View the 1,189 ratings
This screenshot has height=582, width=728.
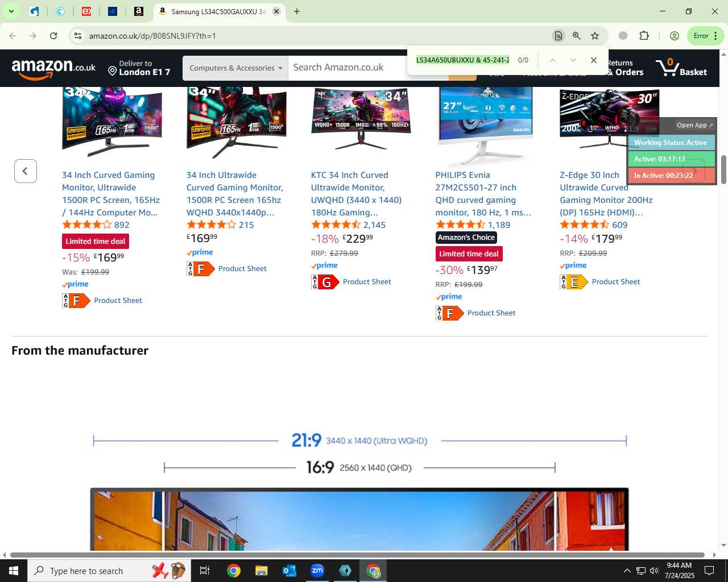499,225
